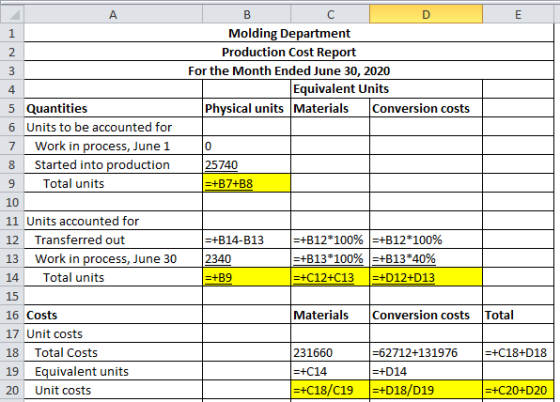560x402 pixels.
Task: Click the 'Molding Department' title cell
Action: [289, 33]
